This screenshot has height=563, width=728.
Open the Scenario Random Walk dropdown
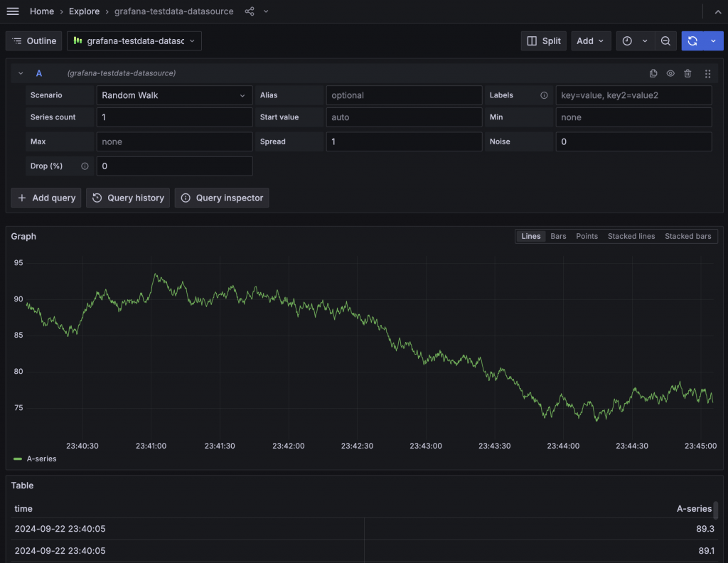175,95
